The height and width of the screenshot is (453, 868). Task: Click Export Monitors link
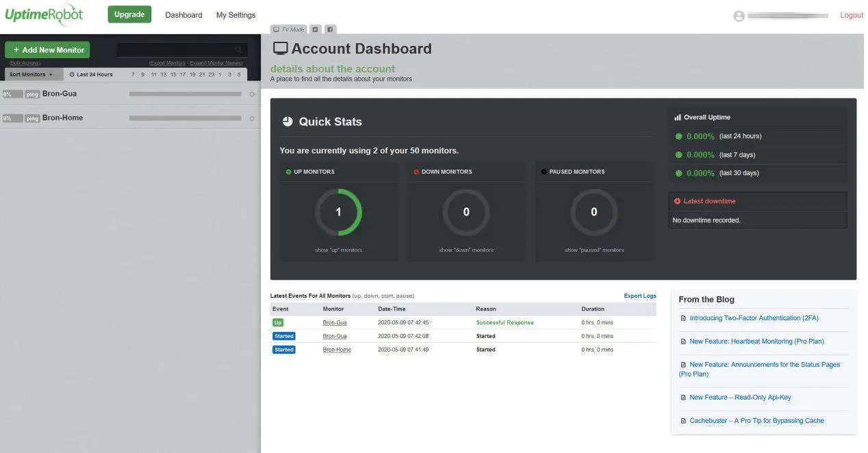pyautogui.click(x=167, y=63)
